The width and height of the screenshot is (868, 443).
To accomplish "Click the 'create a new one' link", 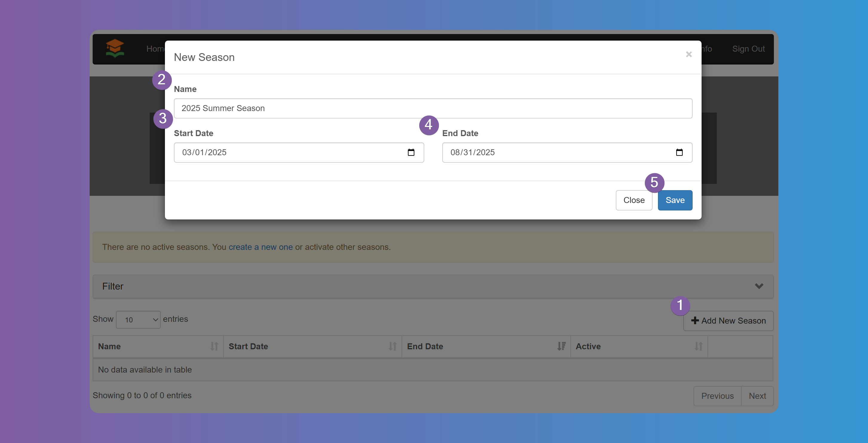I will [x=261, y=247].
